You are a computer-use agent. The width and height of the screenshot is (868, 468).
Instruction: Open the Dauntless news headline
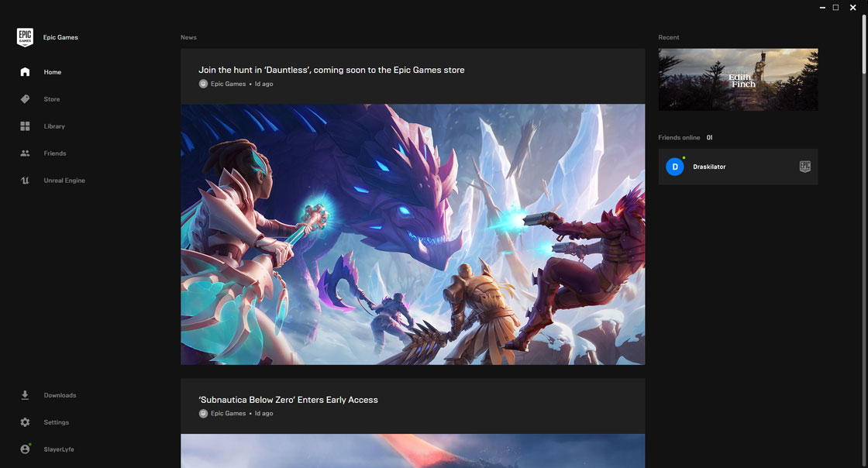pos(331,70)
